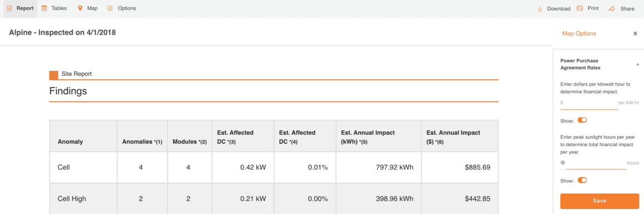Click the Map pin icon
This screenshot has width=644, height=214.
(x=80, y=9)
